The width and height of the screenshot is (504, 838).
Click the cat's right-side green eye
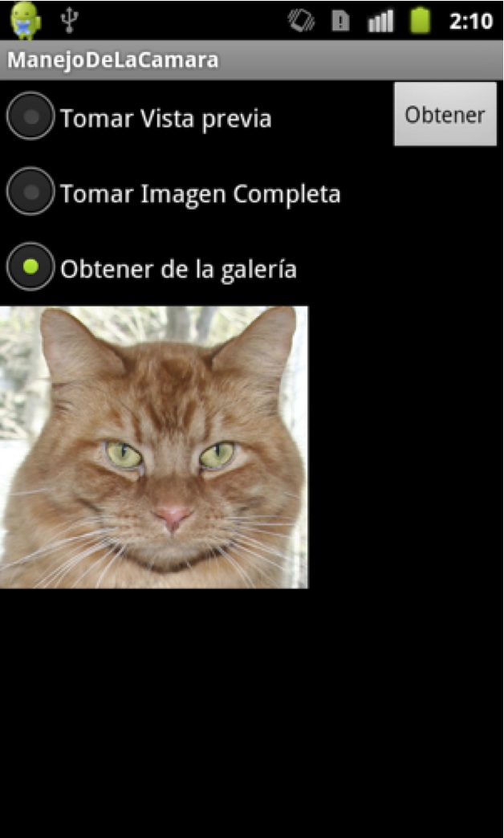pyautogui.click(x=217, y=455)
